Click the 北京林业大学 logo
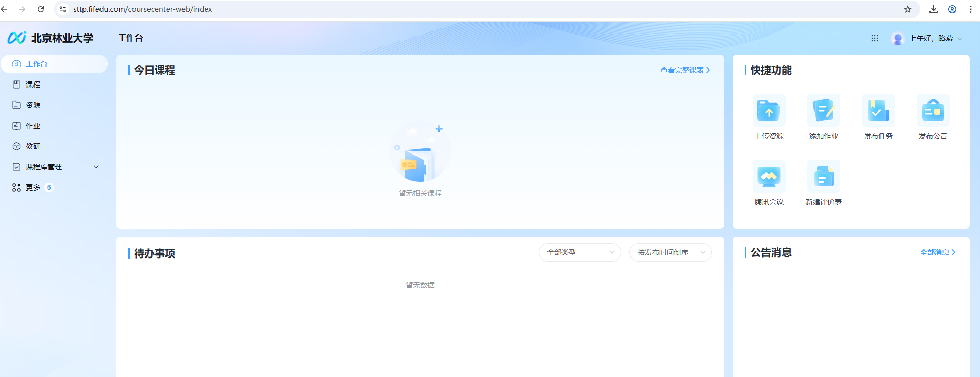 point(51,38)
